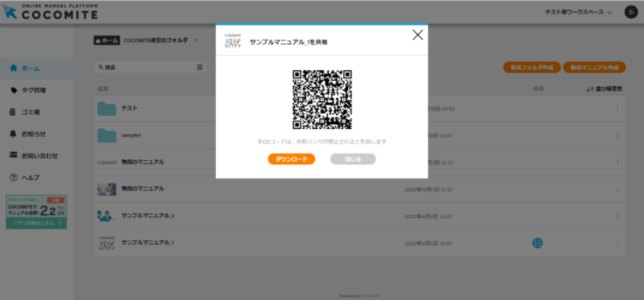Click the sample1 folder icon
The width and height of the screenshot is (644, 300).
click(x=107, y=135)
